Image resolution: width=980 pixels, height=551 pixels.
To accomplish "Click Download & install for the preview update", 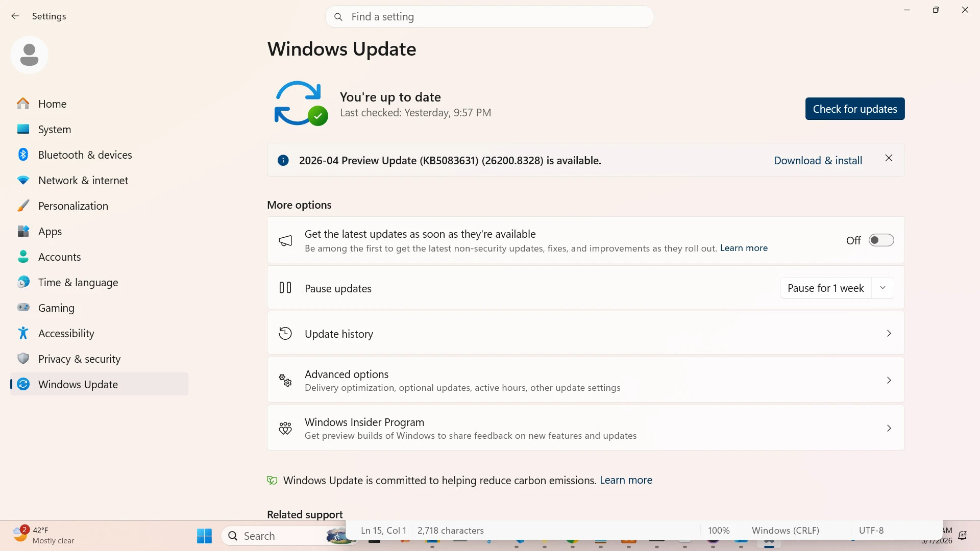I will [x=818, y=160].
